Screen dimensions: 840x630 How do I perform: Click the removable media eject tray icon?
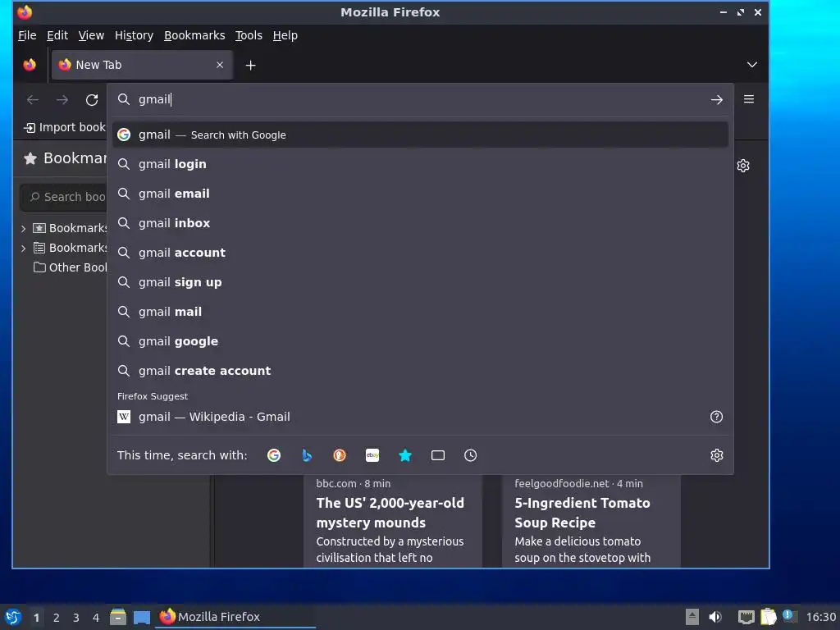tap(692, 617)
